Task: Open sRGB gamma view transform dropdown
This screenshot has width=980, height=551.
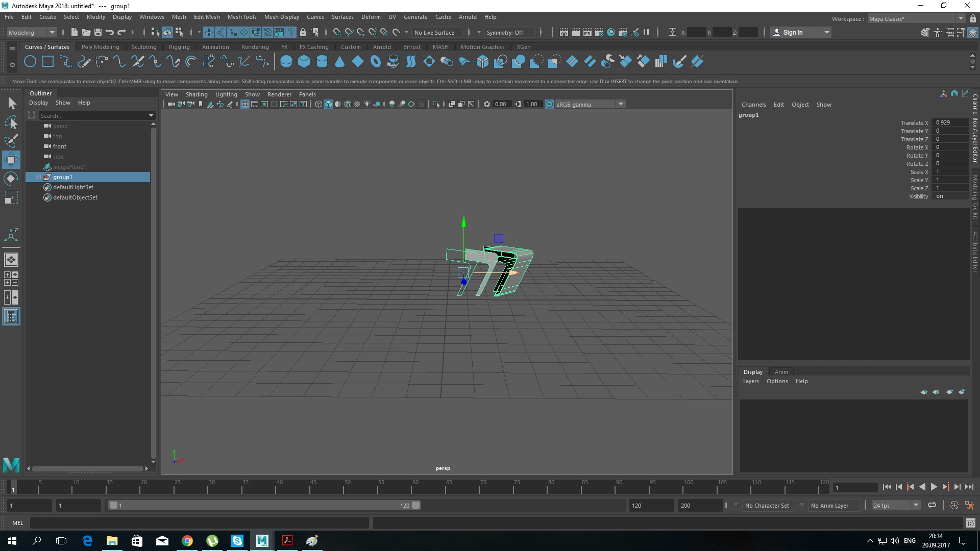Action: [621, 104]
